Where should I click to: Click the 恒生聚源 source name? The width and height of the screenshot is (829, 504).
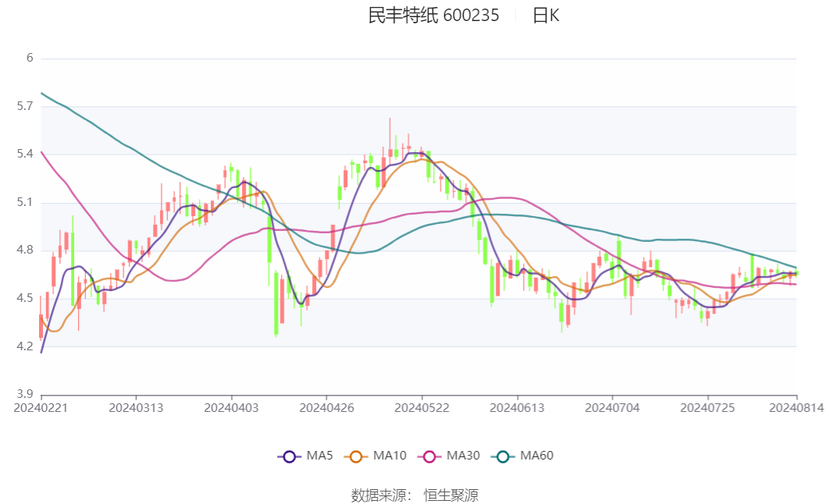451,495
